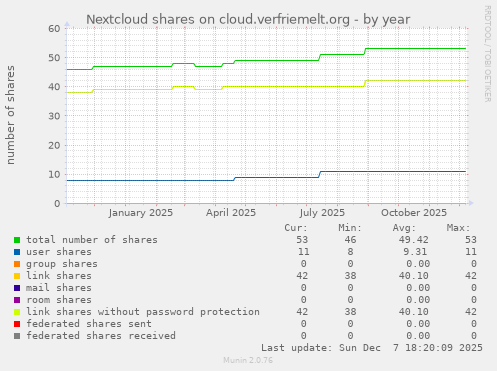Click the 'mail shares' legend label
This screenshot has width=497, height=371.
59,288
